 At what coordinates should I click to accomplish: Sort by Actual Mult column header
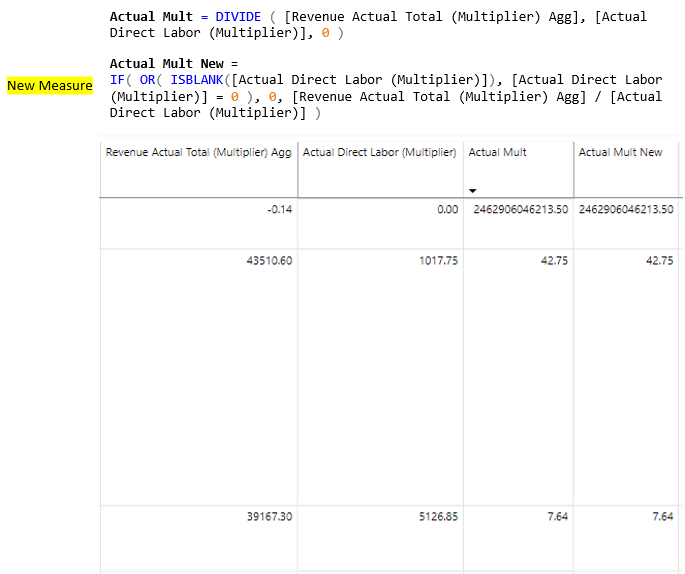click(497, 152)
